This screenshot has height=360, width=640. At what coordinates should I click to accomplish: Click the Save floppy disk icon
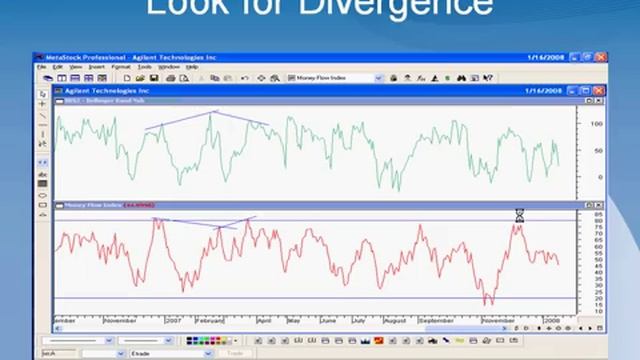click(x=154, y=78)
